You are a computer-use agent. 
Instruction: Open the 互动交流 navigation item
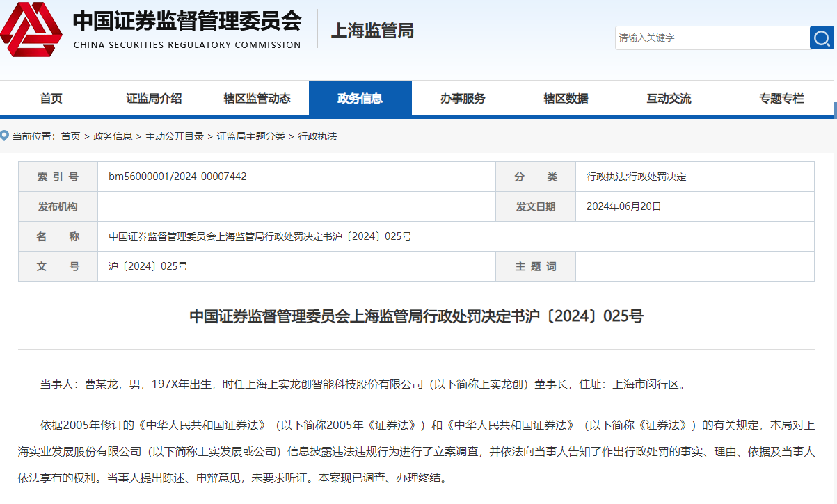tap(669, 99)
